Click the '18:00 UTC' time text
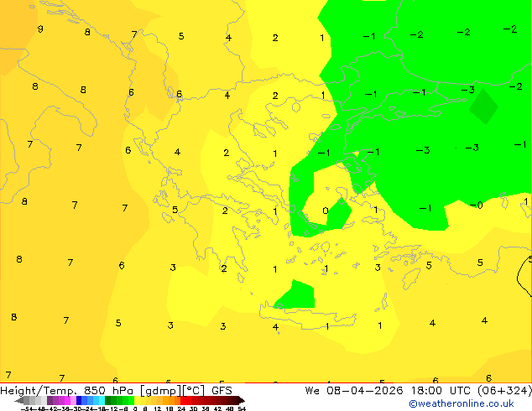The height and width of the screenshot is (411, 532). click(x=443, y=391)
